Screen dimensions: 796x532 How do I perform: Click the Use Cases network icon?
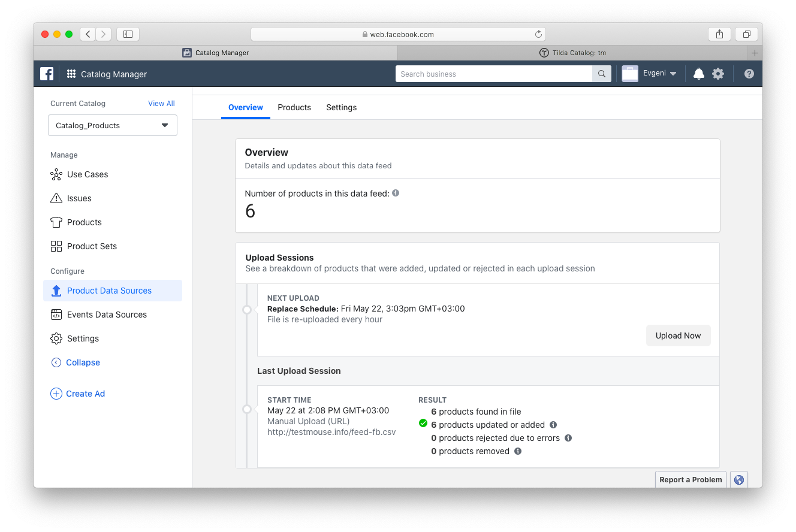[56, 174]
